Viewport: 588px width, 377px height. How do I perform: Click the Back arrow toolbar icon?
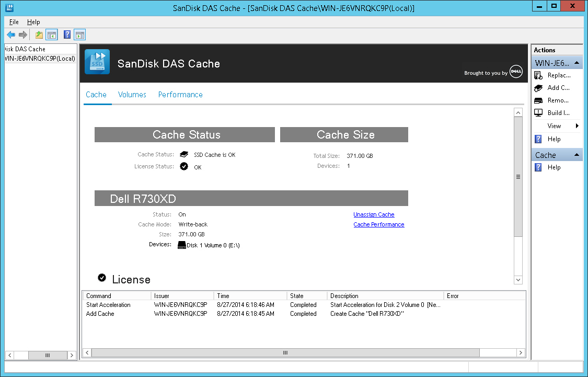[x=11, y=35]
